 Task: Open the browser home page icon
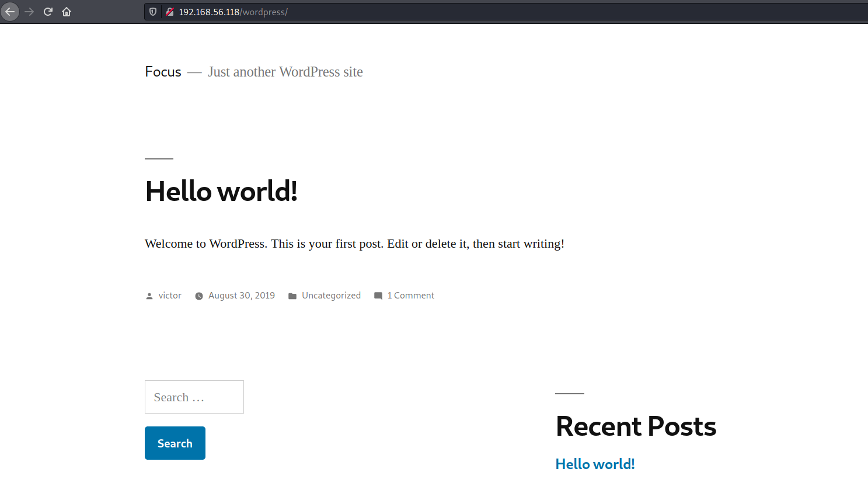point(67,12)
